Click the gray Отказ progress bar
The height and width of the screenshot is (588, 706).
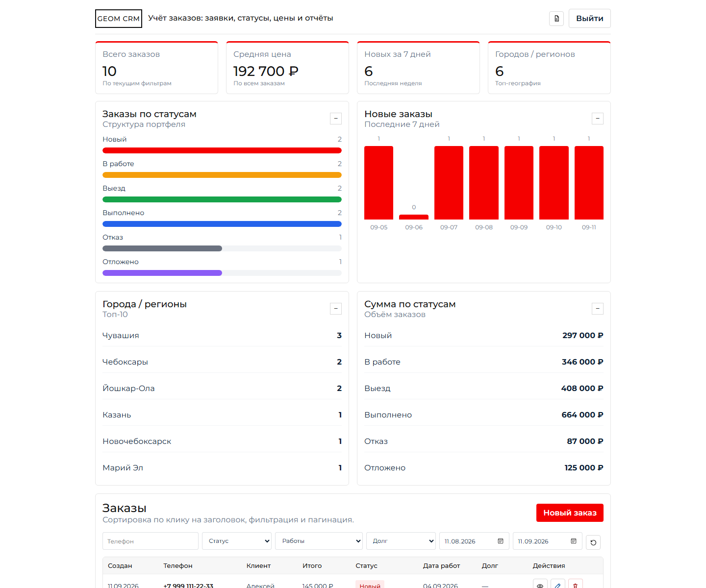point(162,248)
